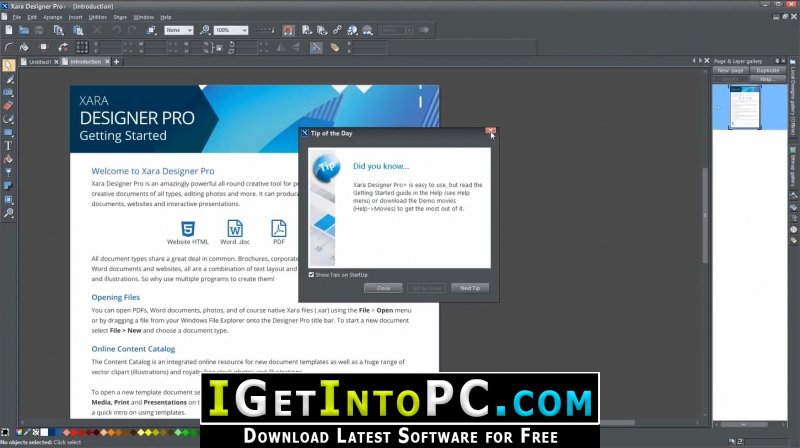The image size is (800, 448).
Task: Click the Paste clipboard icon
Action: coord(78,30)
